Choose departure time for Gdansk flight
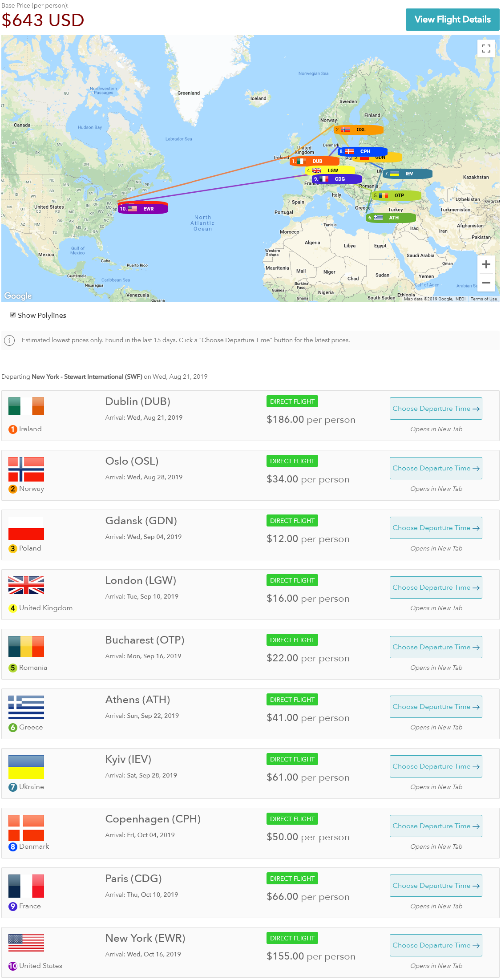501x980 pixels. click(x=436, y=528)
